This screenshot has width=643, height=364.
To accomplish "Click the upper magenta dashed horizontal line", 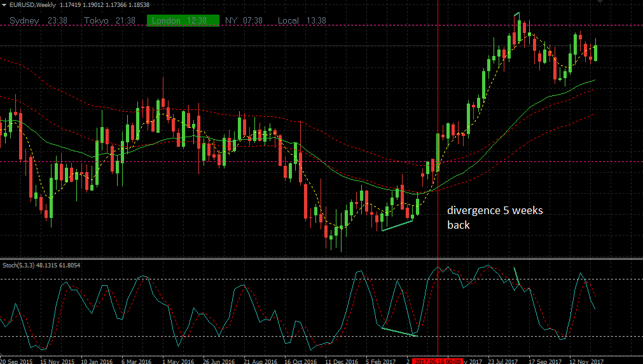I will coord(322,25).
